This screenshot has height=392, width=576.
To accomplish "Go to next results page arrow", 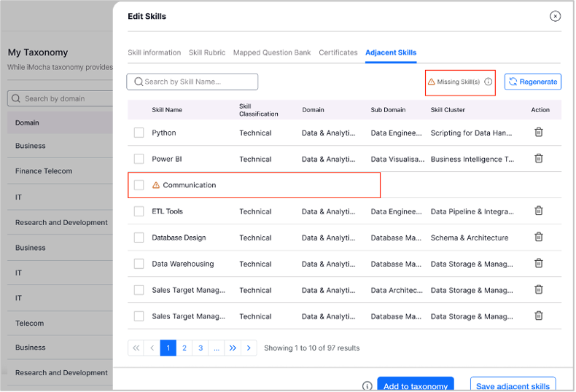I will [x=249, y=348].
